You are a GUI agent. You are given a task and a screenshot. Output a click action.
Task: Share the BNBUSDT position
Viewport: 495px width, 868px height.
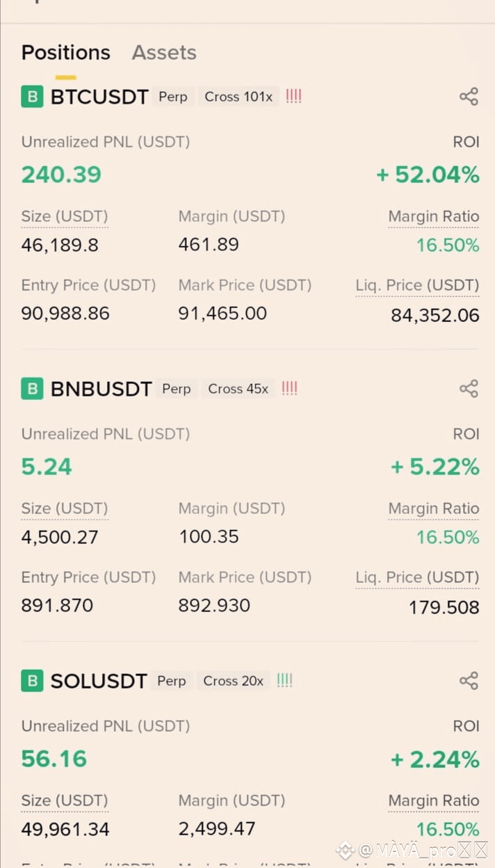point(469,389)
